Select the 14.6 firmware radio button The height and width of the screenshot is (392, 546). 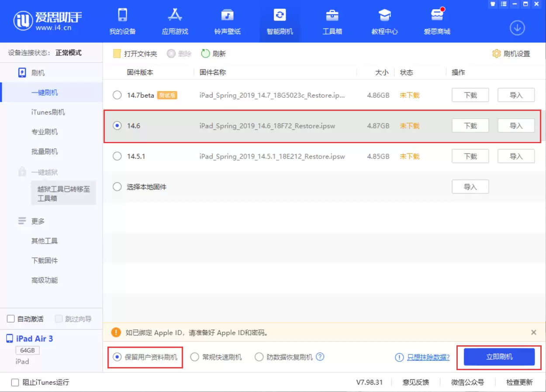(117, 126)
